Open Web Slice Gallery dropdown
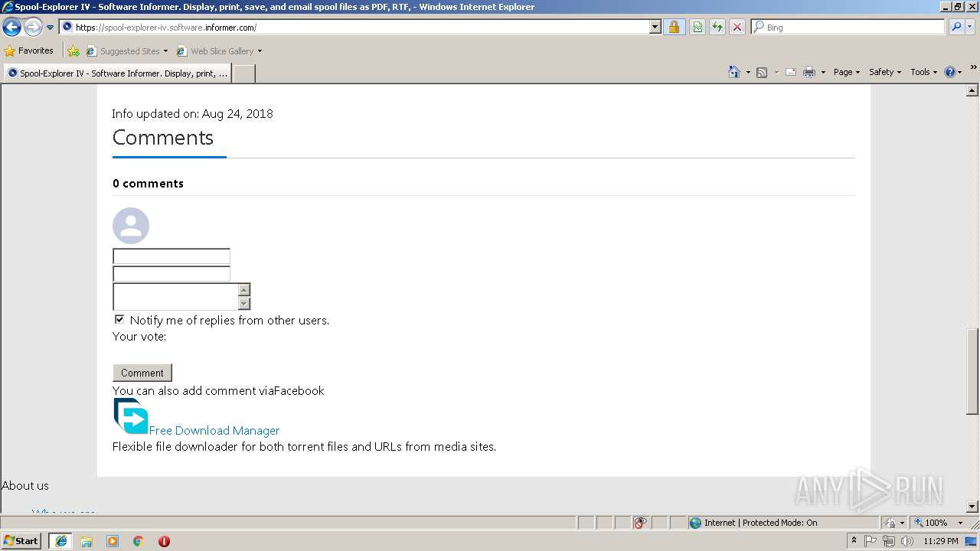The width and height of the screenshot is (980, 551). click(x=219, y=51)
